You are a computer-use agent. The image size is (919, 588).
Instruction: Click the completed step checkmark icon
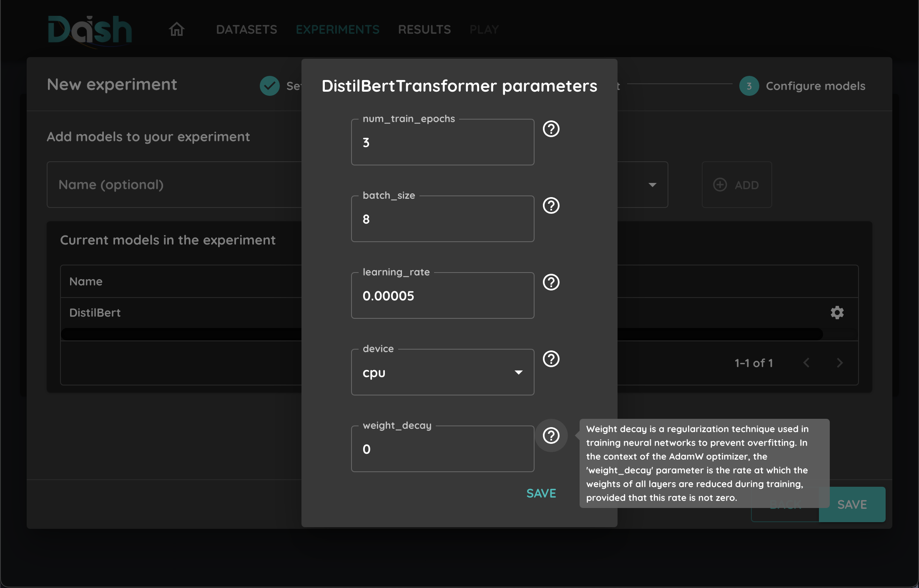tap(270, 86)
